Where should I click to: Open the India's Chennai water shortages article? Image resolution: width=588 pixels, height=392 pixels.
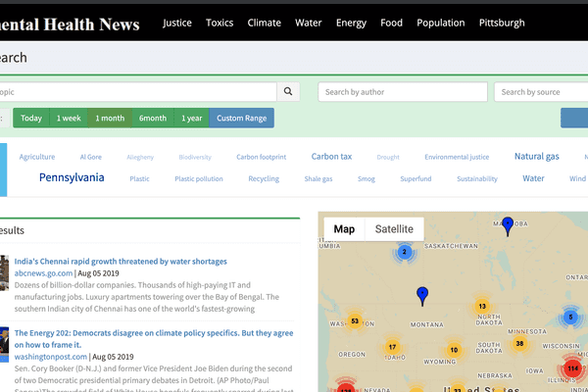click(x=121, y=262)
